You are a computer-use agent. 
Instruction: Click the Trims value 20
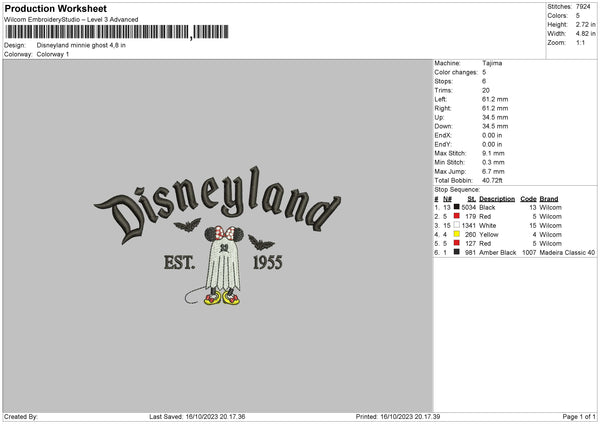click(486, 90)
